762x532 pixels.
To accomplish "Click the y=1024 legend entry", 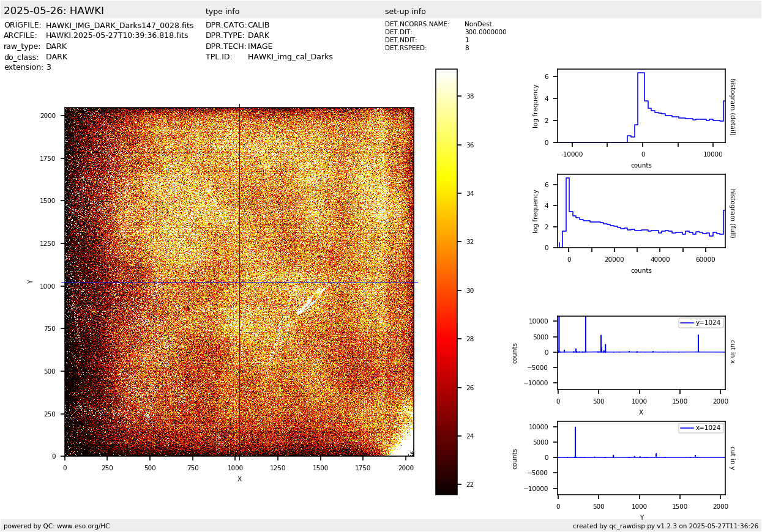I will tap(701, 322).
